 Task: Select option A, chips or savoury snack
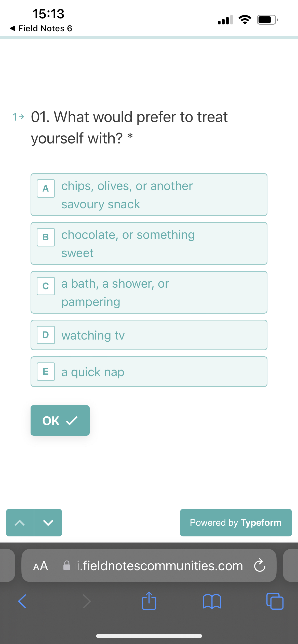click(x=149, y=194)
